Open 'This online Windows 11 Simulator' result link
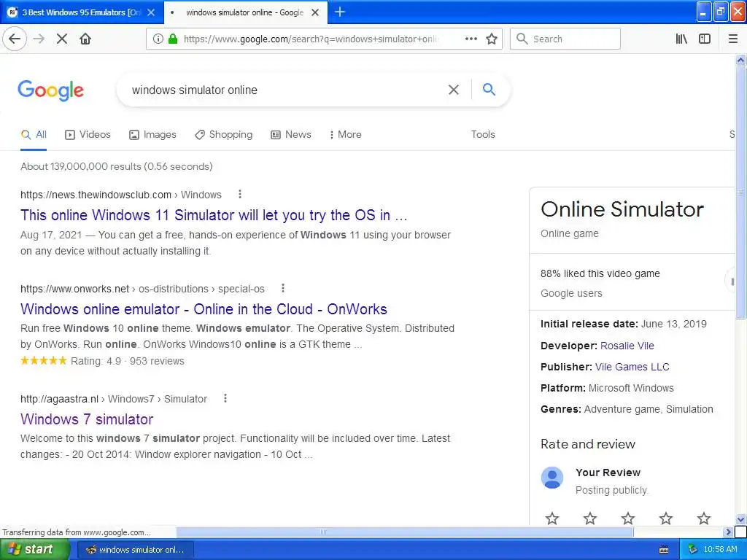Viewport: 747px width, 560px height. (214, 215)
